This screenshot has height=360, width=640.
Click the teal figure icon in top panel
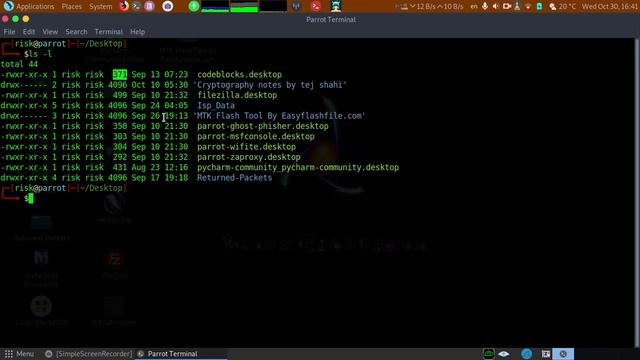336,6
